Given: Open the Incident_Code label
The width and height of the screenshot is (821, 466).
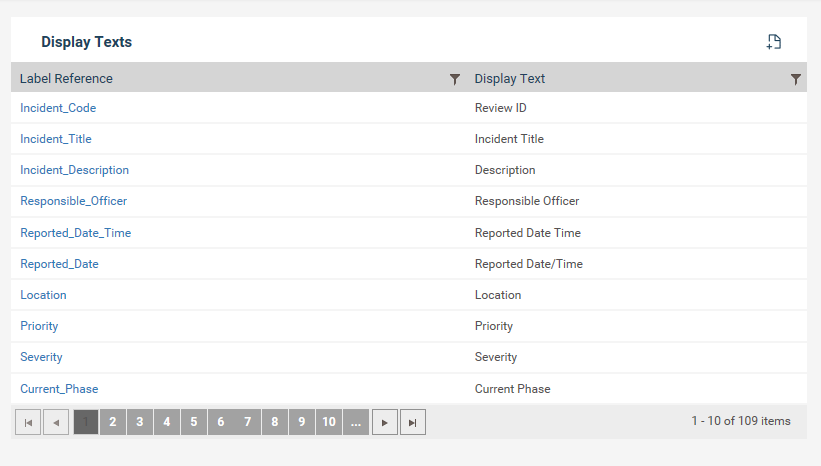Looking at the screenshot, I should click(58, 108).
